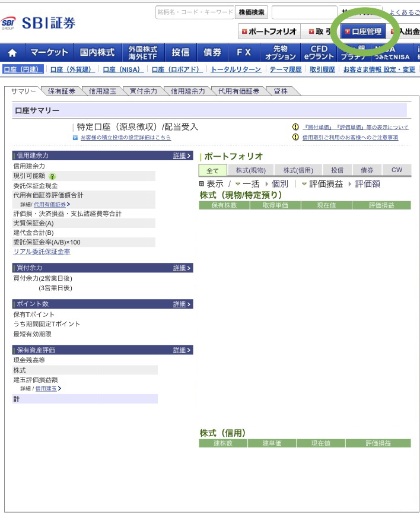The image size is (420, 524).
Task: Open お客様の積立投信の設定詳細はこちら link
Action: 126,137
